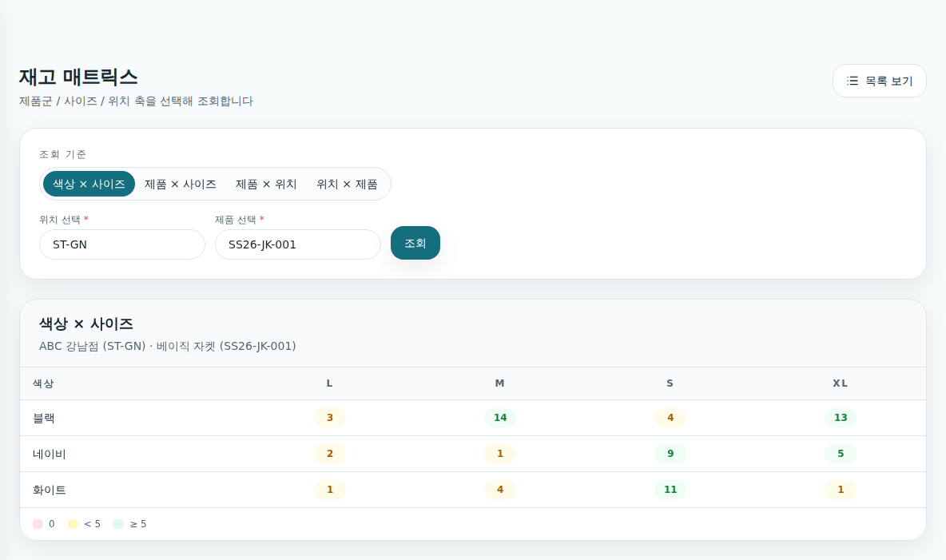Open the 제품 선택 field showing SS26-JK-001

click(297, 244)
